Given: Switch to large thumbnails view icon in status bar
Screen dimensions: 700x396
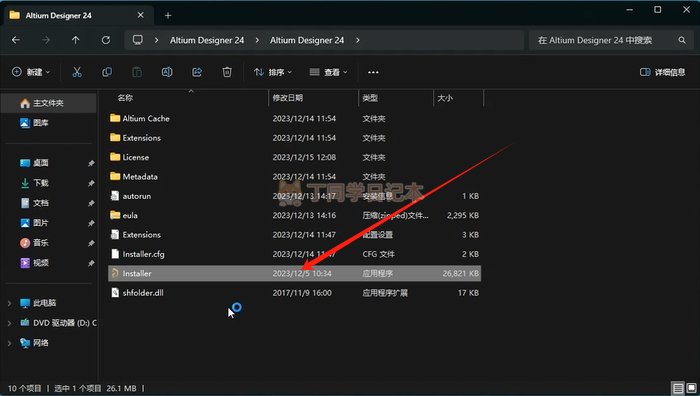Looking at the screenshot, I should coord(692,388).
